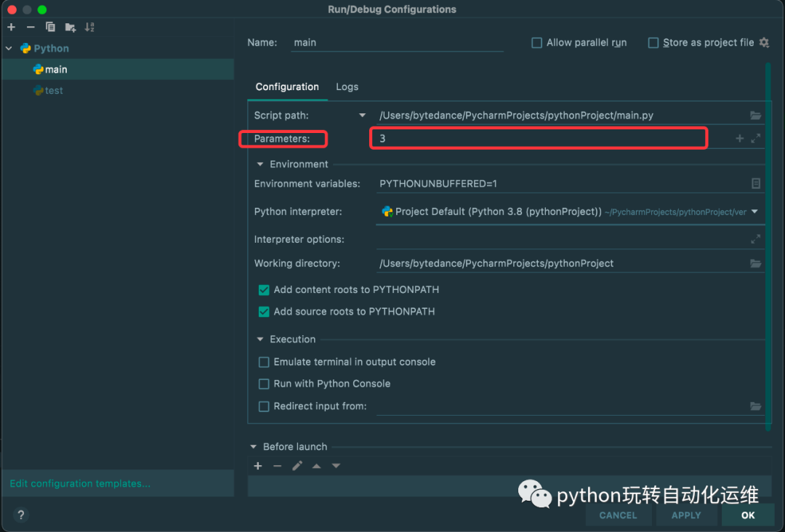This screenshot has width=785, height=532.
Task: Sort configurations alphabetically
Action: [89, 27]
